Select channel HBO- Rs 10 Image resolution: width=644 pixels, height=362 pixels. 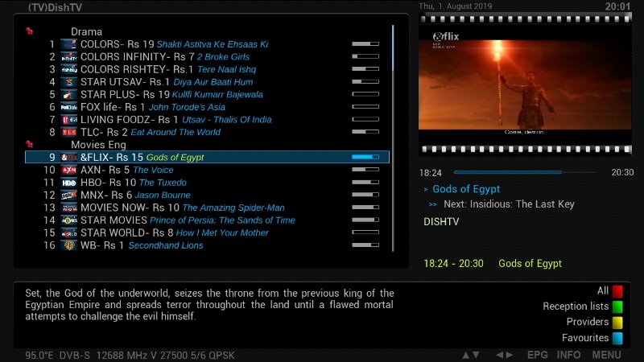[x=207, y=183]
